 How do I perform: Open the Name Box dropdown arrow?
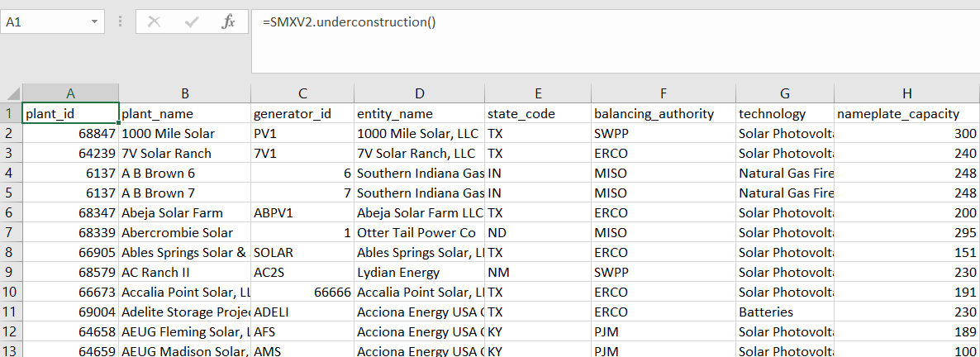coord(94,21)
